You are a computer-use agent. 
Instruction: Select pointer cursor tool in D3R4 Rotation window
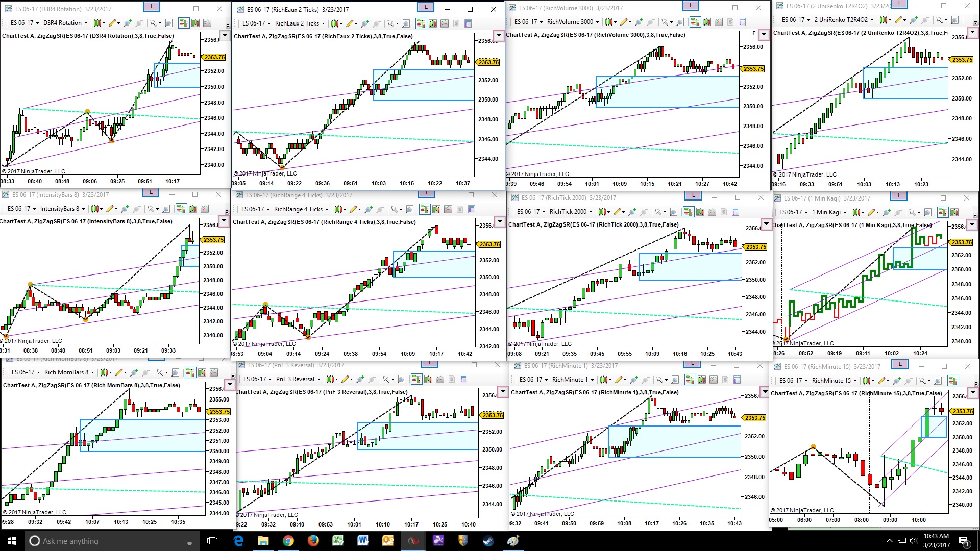click(x=154, y=23)
